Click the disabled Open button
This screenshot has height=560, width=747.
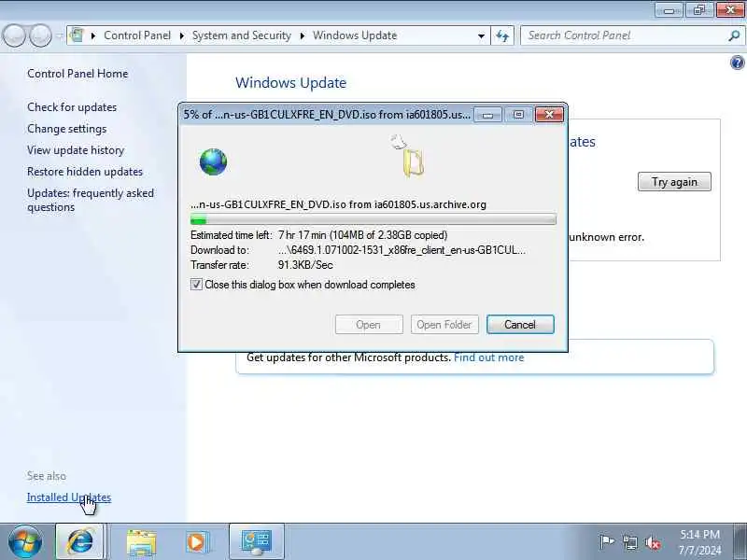click(x=369, y=325)
